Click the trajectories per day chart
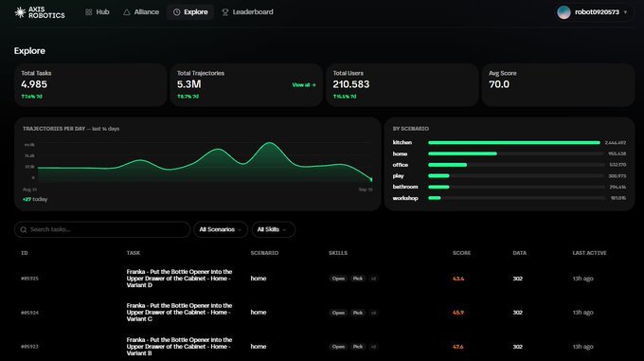Viewport: 644px width, 361px height. tap(205, 162)
